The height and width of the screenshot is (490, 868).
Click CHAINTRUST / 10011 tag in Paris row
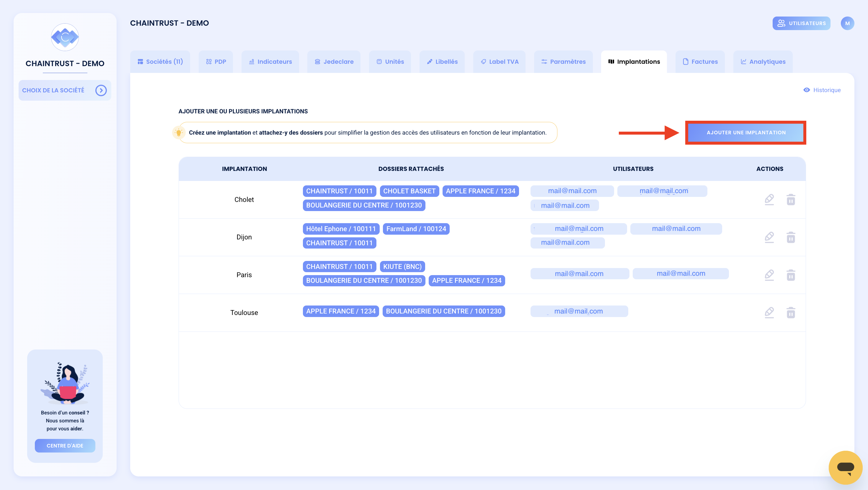point(339,267)
